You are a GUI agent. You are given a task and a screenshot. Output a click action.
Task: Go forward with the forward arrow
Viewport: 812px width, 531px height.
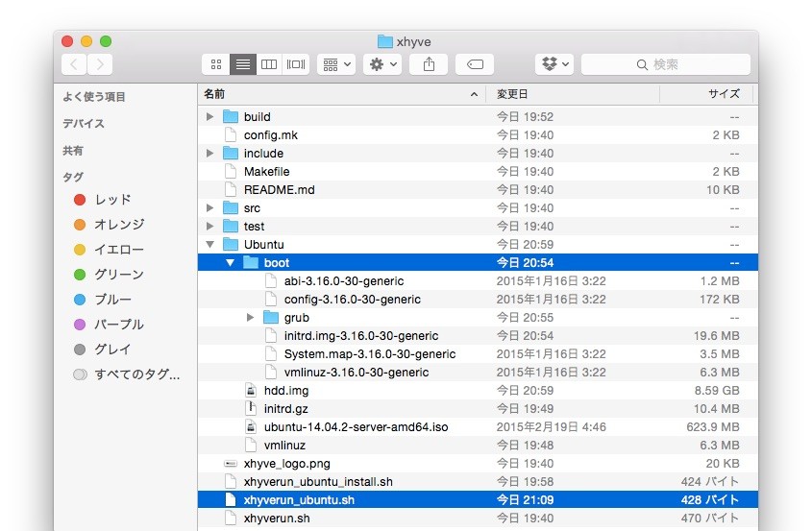pyautogui.click(x=100, y=64)
